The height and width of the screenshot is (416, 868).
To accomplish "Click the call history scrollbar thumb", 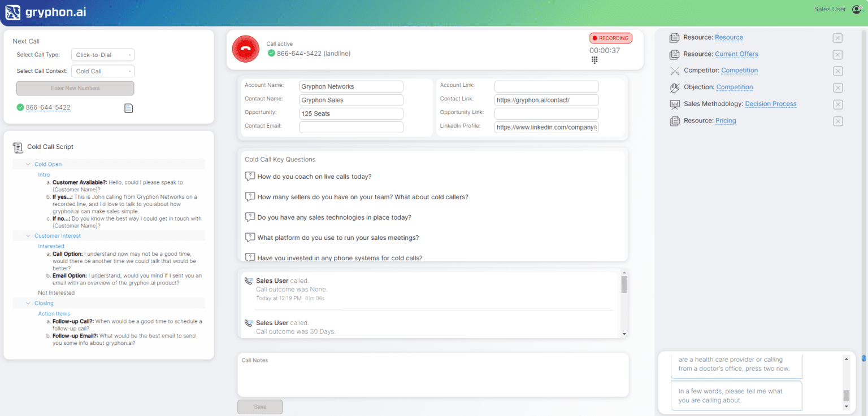I will click(624, 285).
